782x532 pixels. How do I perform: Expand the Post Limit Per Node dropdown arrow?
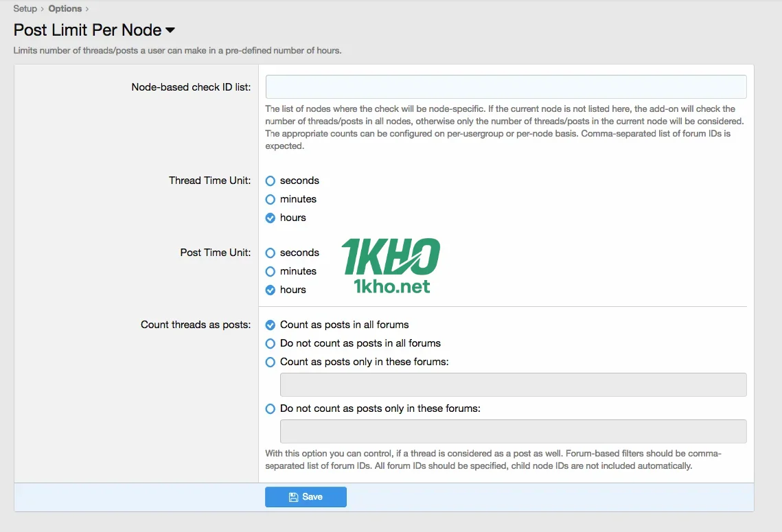pyautogui.click(x=170, y=30)
